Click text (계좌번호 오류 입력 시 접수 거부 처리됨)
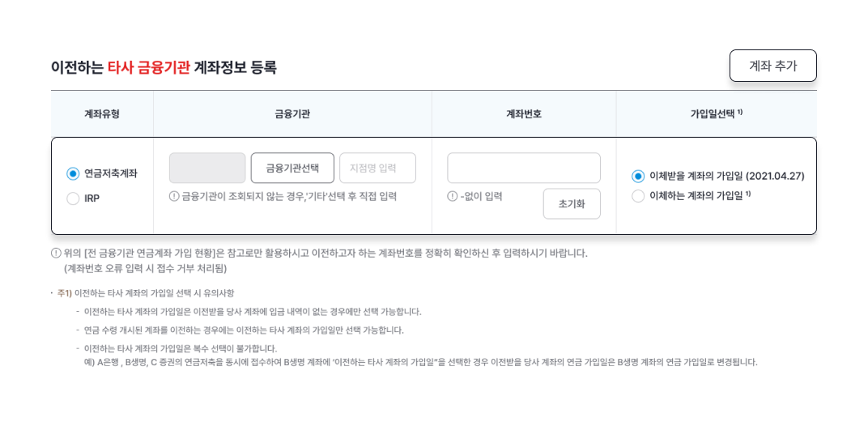 pos(145,269)
